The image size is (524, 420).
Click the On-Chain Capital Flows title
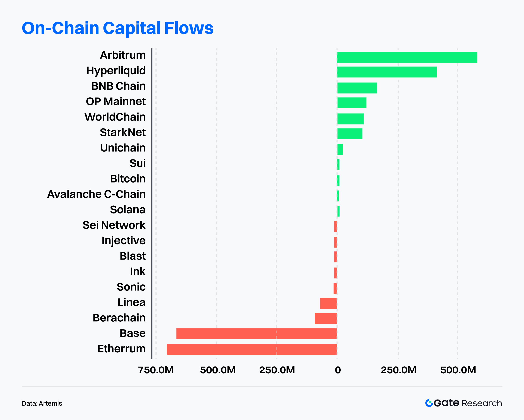(x=118, y=28)
